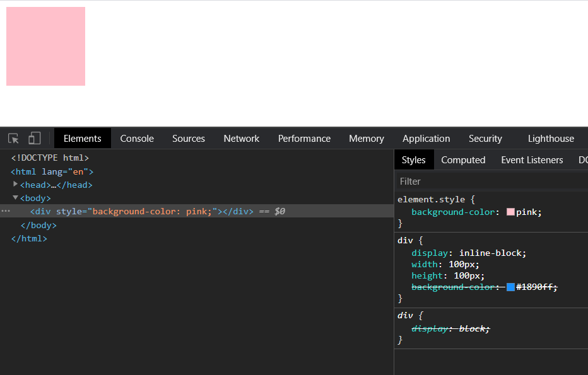Click the pink color swatch in element.style
Image resolution: width=588 pixels, height=375 pixels.
(x=510, y=212)
